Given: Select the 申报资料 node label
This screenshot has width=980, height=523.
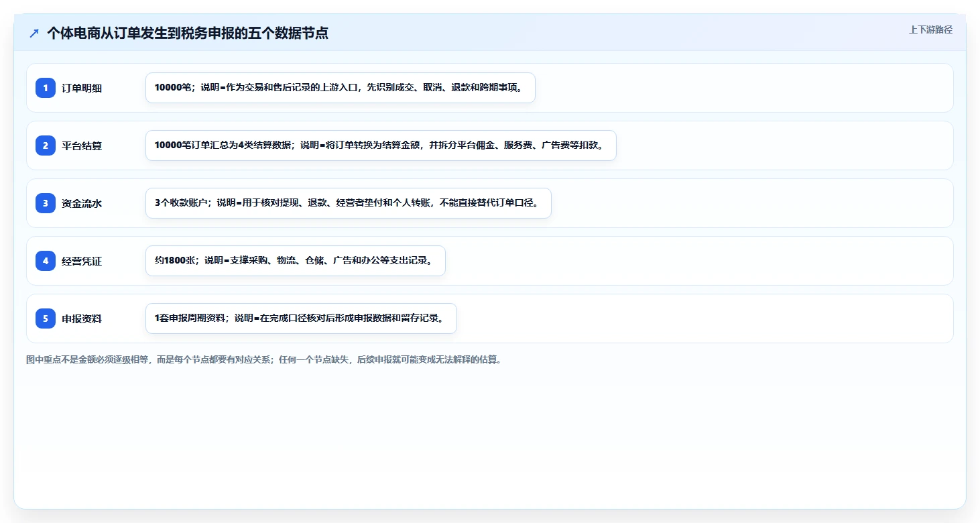Looking at the screenshot, I should [x=82, y=318].
